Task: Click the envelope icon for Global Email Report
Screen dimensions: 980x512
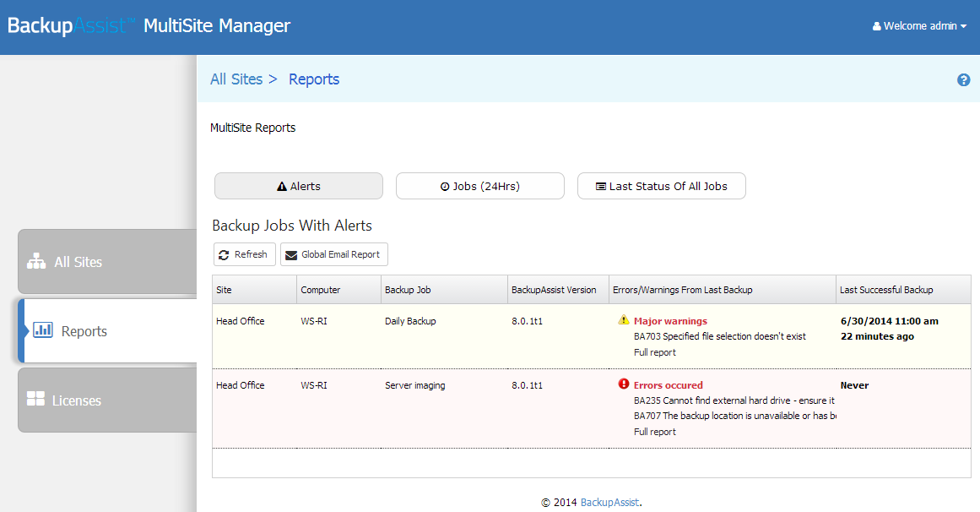Action: coord(291,255)
